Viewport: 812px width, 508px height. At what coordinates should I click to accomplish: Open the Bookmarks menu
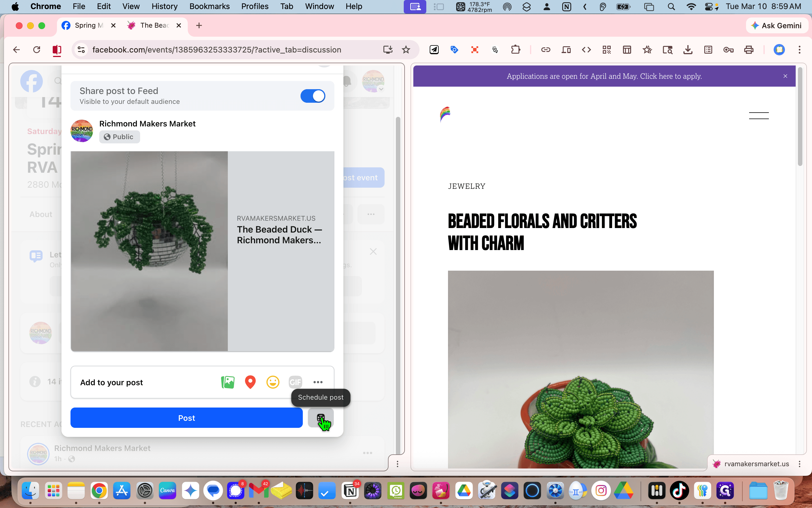(209, 6)
